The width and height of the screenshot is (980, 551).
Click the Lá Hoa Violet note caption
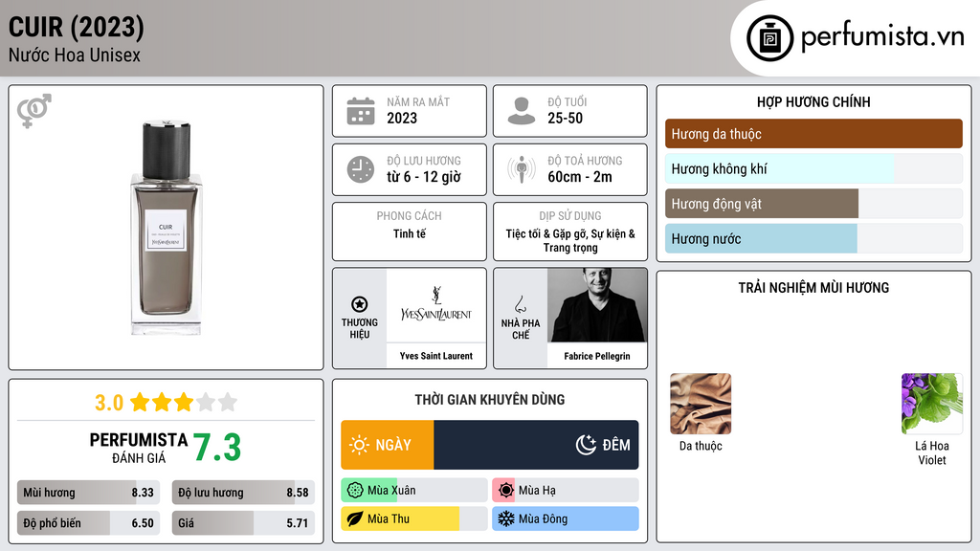(932, 452)
